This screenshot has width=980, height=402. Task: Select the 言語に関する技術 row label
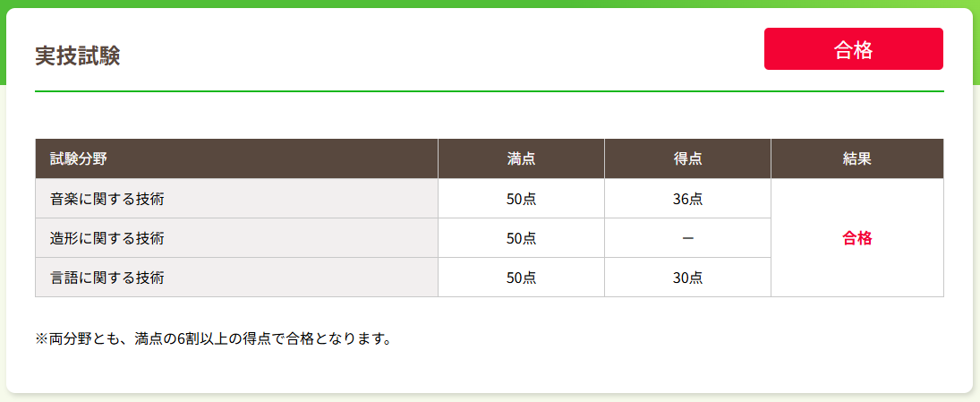(x=107, y=278)
